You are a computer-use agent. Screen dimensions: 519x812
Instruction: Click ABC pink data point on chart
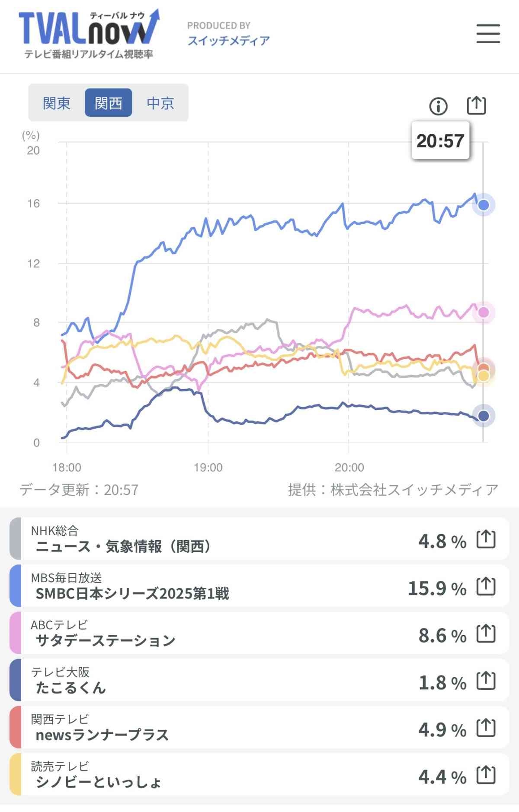click(x=484, y=312)
